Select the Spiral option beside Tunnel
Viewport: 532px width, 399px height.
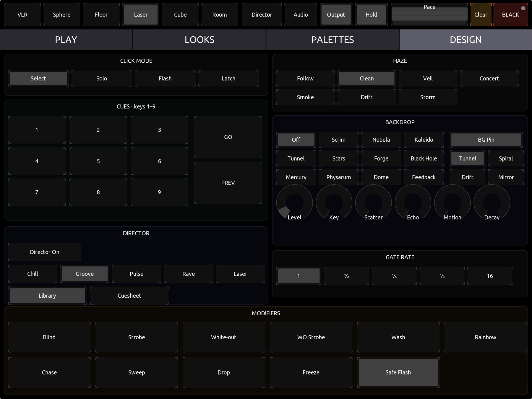tap(506, 158)
